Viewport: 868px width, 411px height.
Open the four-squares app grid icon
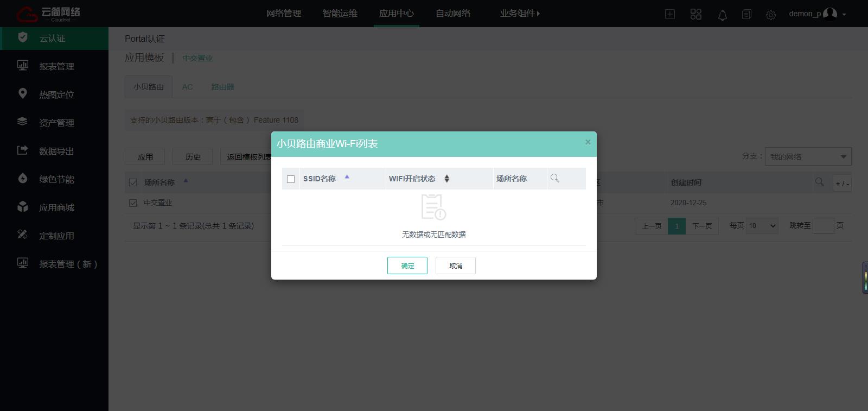[x=696, y=14]
